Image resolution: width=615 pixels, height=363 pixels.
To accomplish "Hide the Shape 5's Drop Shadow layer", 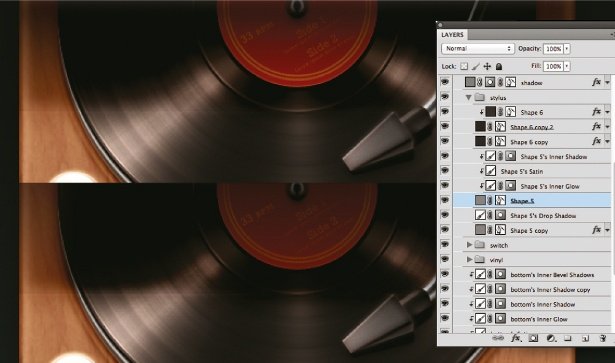I will tap(444, 215).
